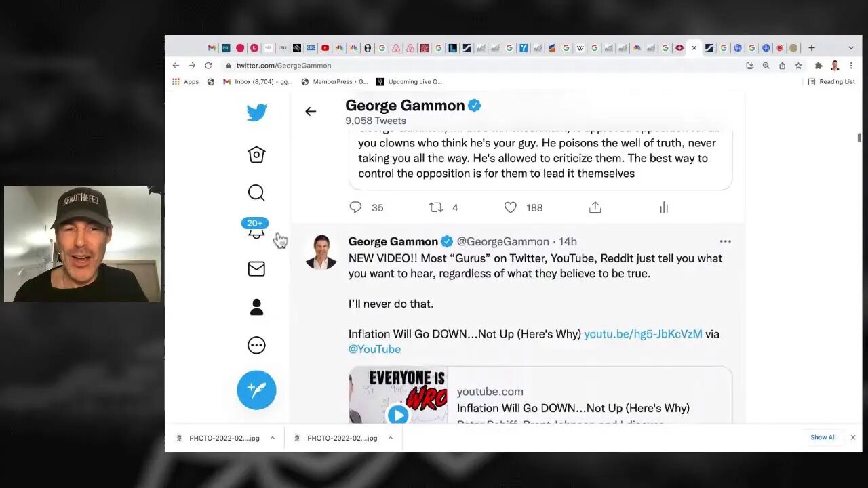
Task: Click Show All downloads
Action: click(823, 437)
